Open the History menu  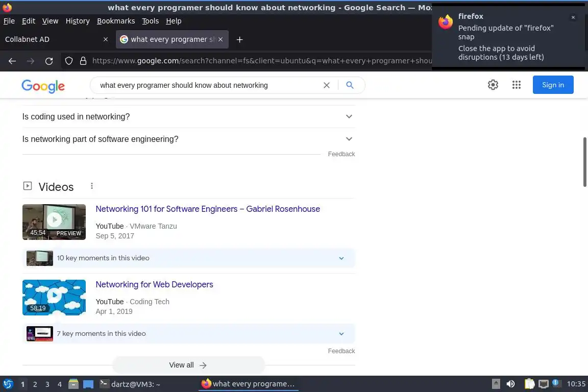click(78, 21)
